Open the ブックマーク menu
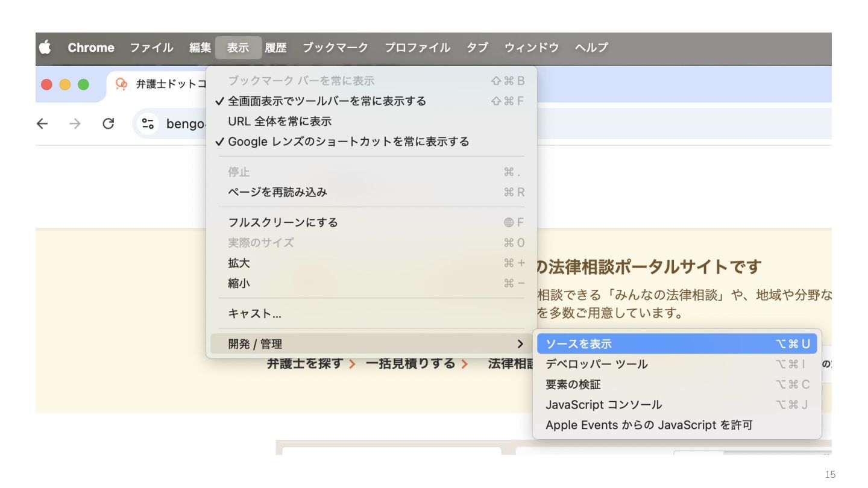Viewport: 868px width, 488px height. 335,48
